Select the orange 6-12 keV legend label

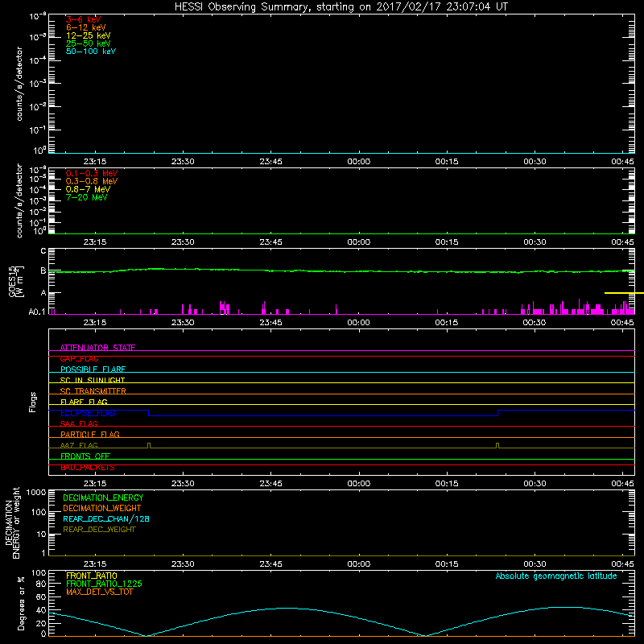point(86,27)
